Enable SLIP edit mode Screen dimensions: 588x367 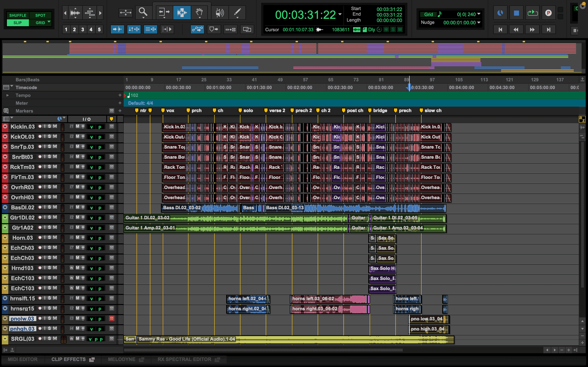click(18, 23)
